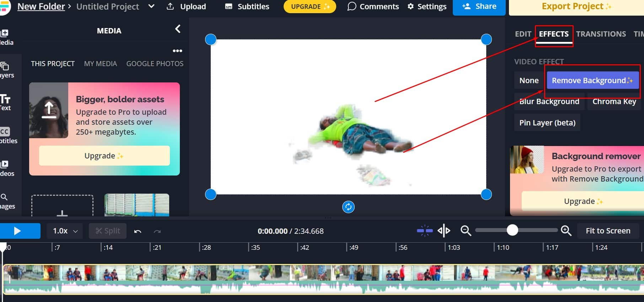The width and height of the screenshot is (644, 302).
Task: Click the 1:24 mark on timeline ruler
Action: (601, 248)
